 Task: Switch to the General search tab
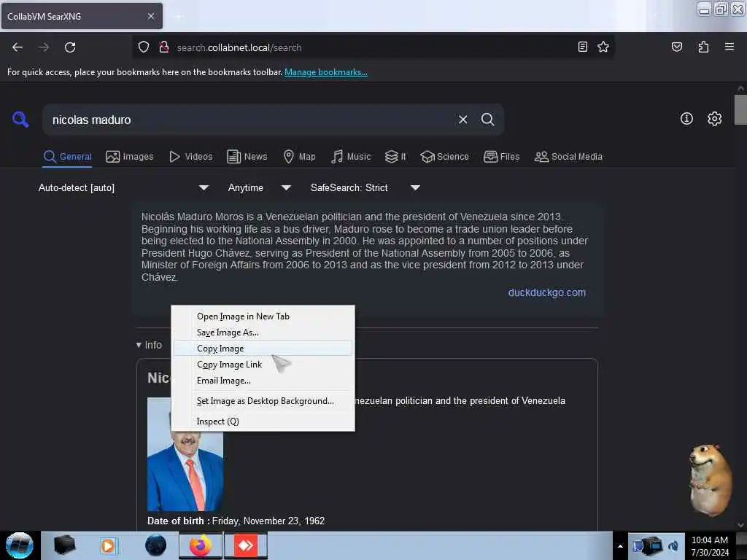click(67, 157)
